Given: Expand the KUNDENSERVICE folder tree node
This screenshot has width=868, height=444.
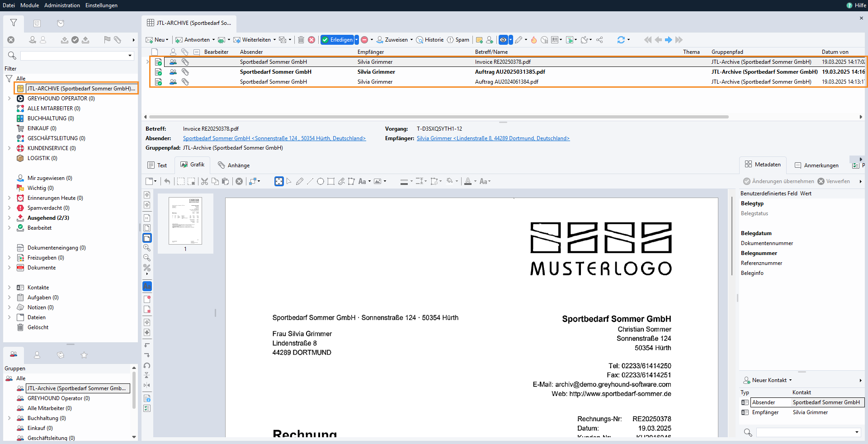Looking at the screenshot, I should [x=9, y=148].
